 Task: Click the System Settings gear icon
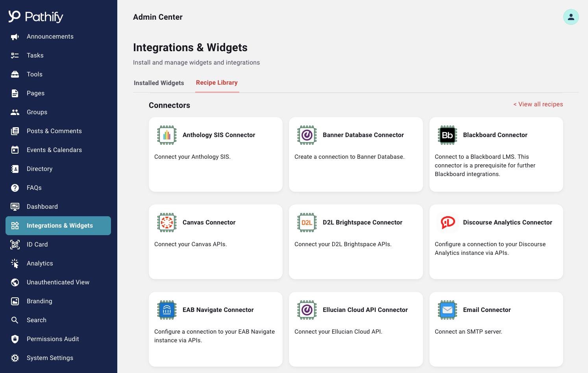15,358
